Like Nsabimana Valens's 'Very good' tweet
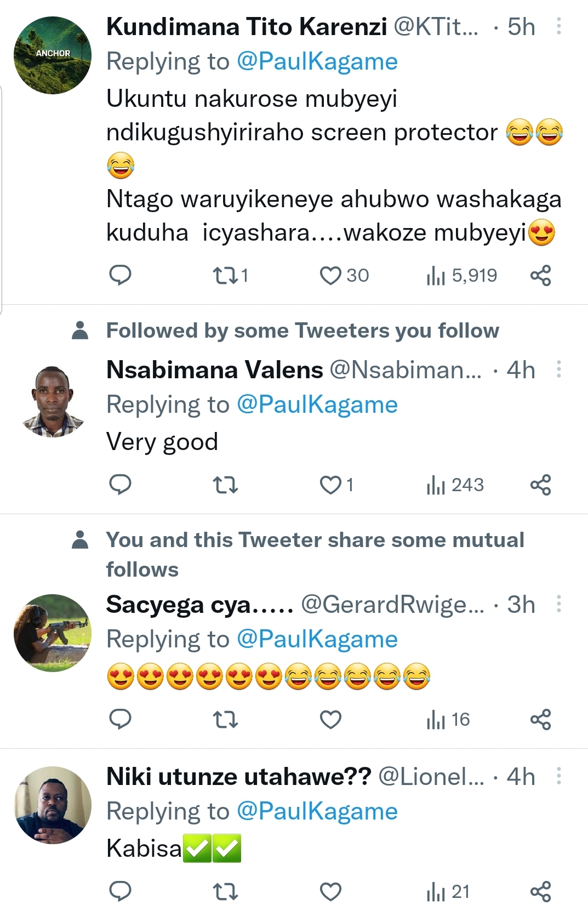Image resolution: width=588 pixels, height=916 pixels. pyautogui.click(x=330, y=485)
